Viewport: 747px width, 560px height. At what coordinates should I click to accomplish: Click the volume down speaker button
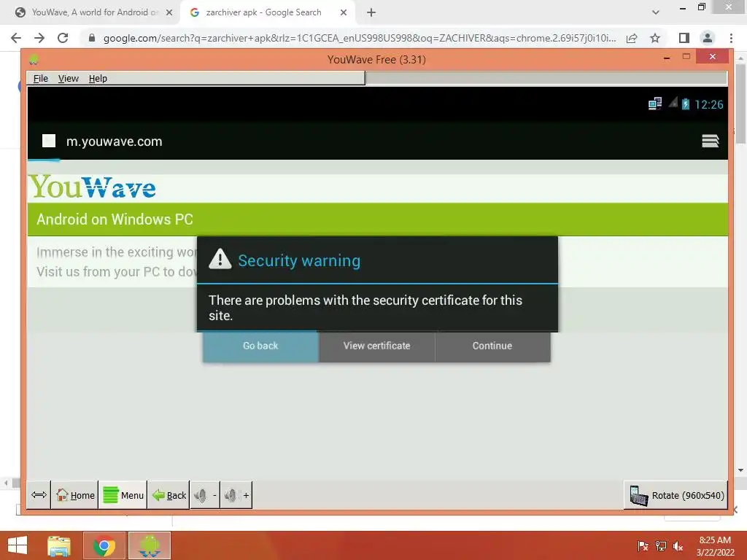[x=205, y=495]
